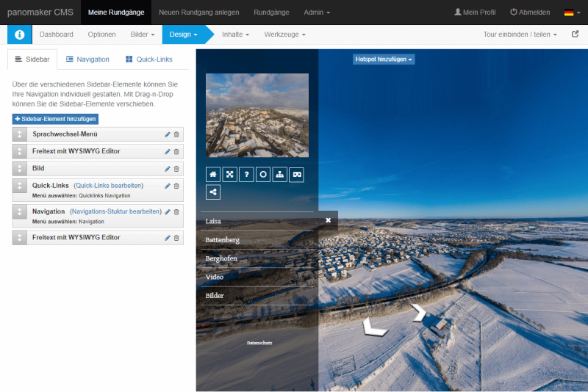Switch to the Quick-Links tab
Screen dimensions: 588x392
[x=149, y=59]
